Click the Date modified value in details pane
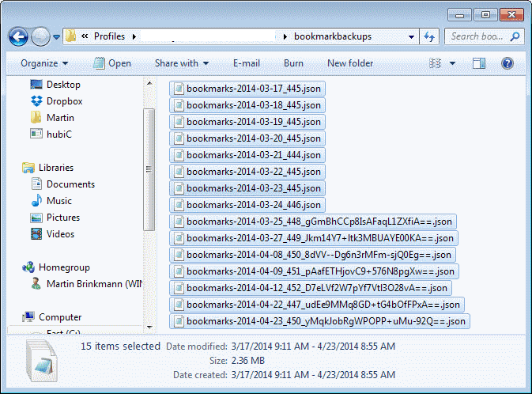532x394 pixels. [x=313, y=347]
